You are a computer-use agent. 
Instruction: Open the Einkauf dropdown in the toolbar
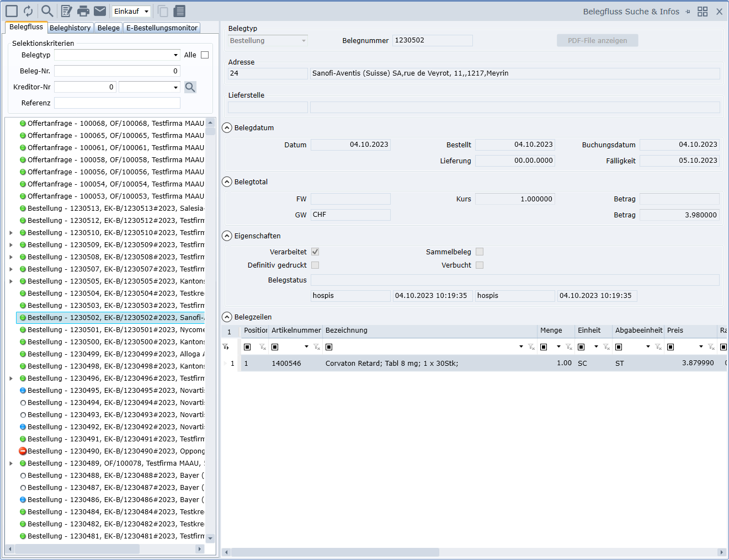pos(131,11)
